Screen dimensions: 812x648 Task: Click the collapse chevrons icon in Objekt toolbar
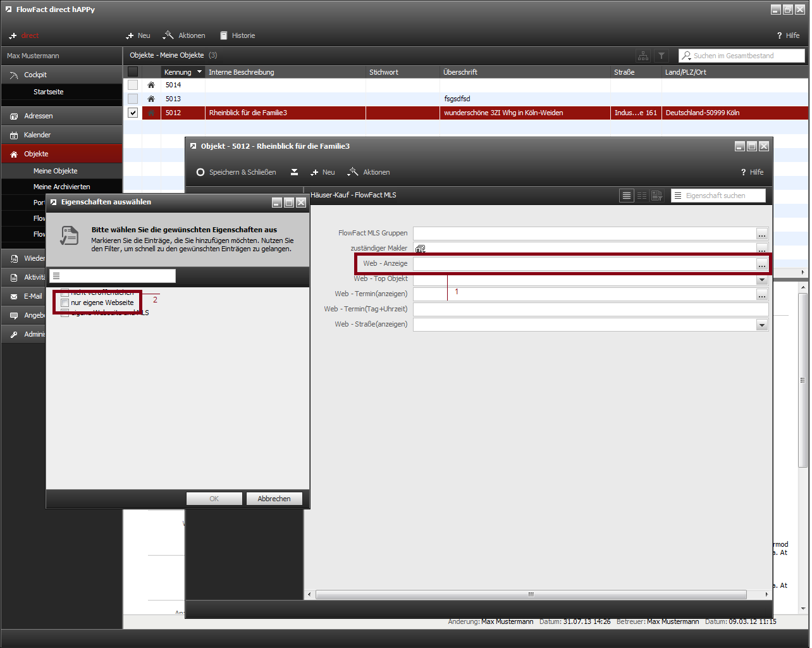coord(294,172)
